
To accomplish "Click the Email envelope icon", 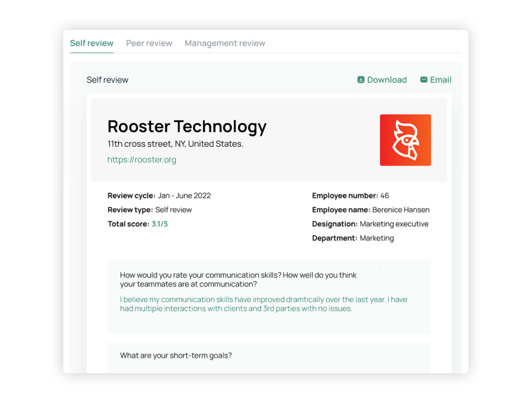I will tap(424, 79).
